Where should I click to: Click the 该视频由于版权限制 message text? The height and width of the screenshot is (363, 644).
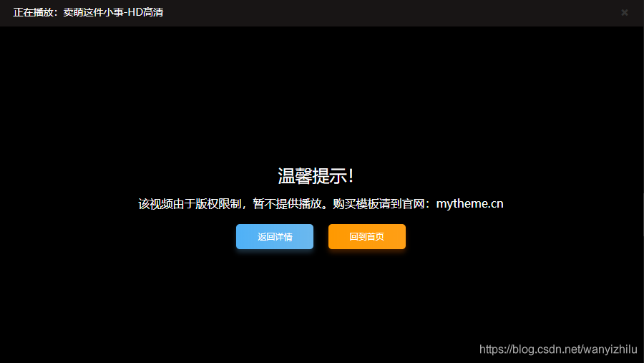tap(192, 204)
